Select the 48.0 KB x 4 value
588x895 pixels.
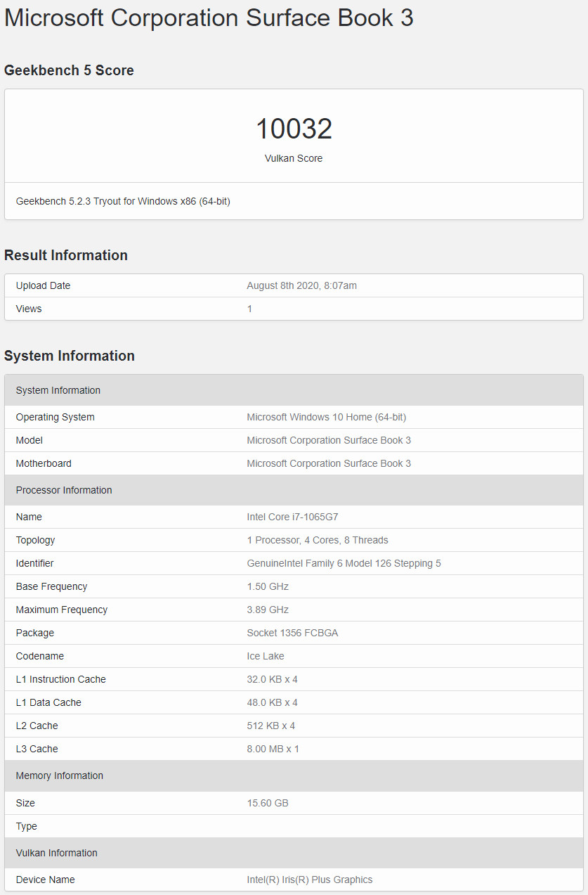[x=273, y=702]
